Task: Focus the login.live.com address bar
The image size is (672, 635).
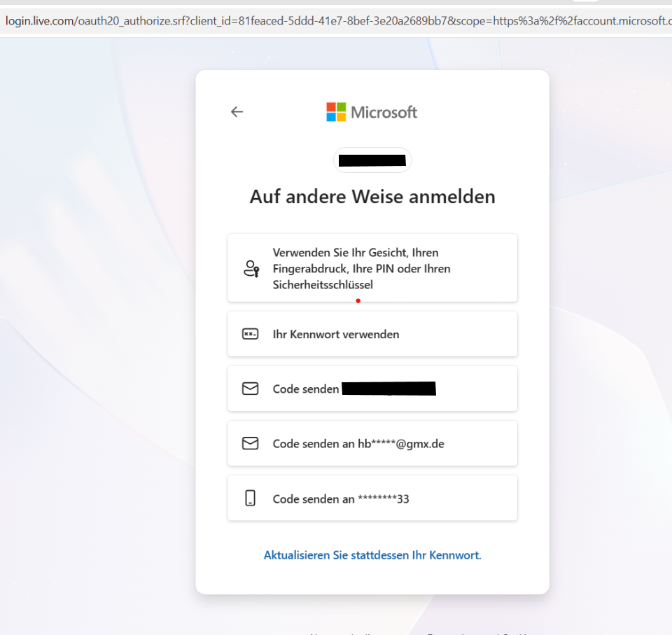Action: pyautogui.click(x=336, y=20)
